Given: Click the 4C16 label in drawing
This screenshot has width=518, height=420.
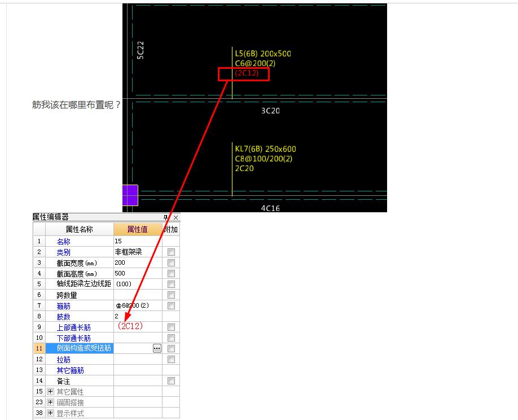Looking at the screenshot, I should pyautogui.click(x=270, y=208).
